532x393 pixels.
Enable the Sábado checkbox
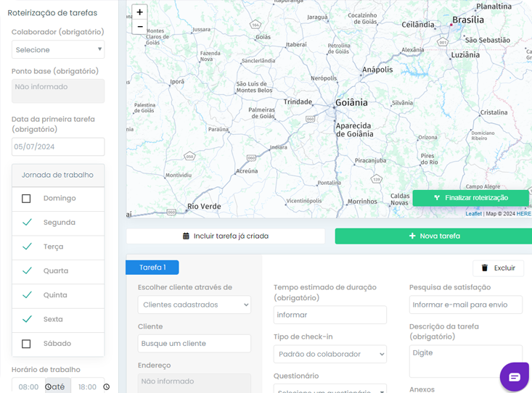click(27, 344)
